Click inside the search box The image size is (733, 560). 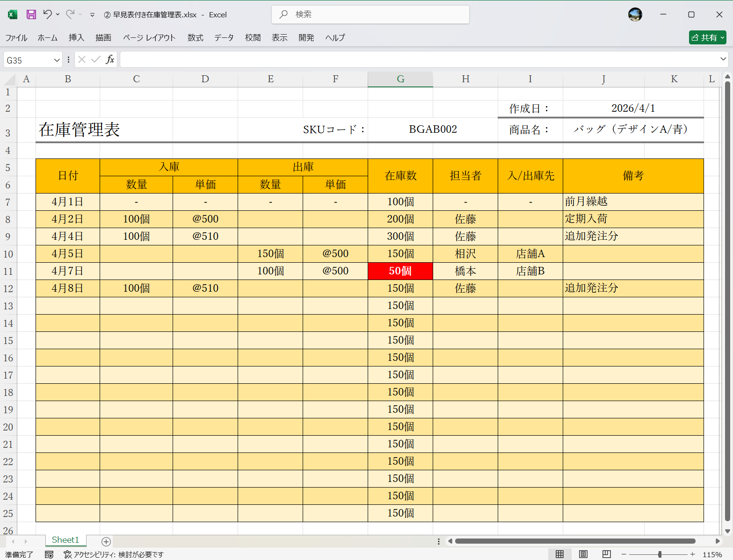370,14
